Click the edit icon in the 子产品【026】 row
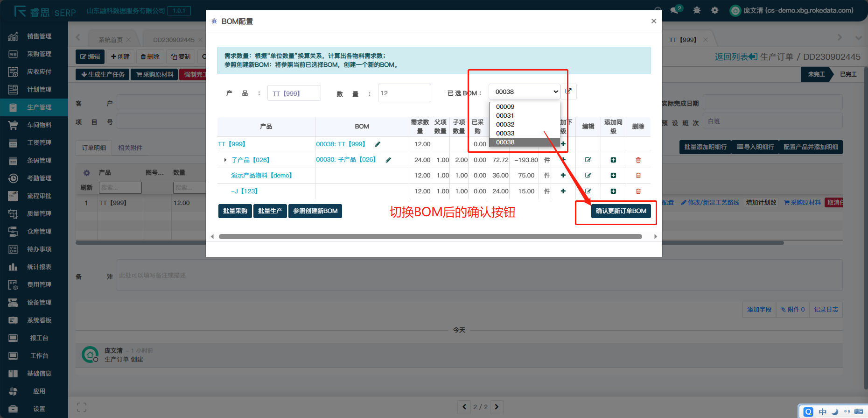The width and height of the screenshot is (868, 418). pyautogui.click(x=588, y=160)
